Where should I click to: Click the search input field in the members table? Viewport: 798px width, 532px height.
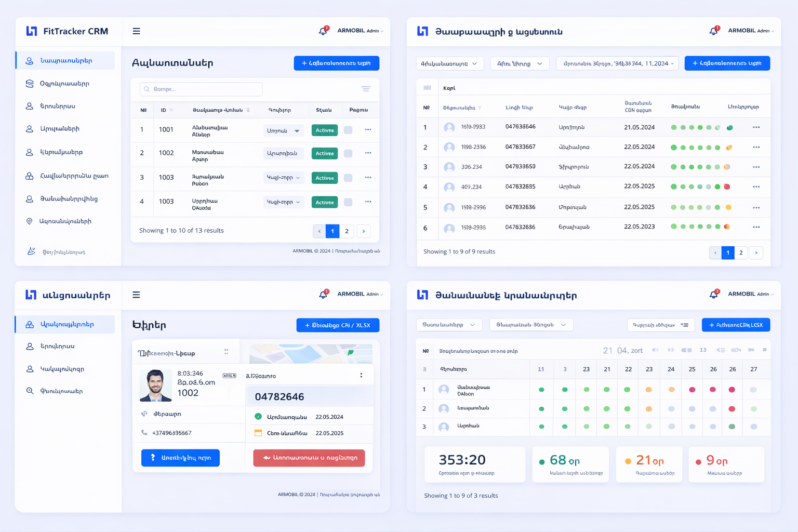click(201, 89)
